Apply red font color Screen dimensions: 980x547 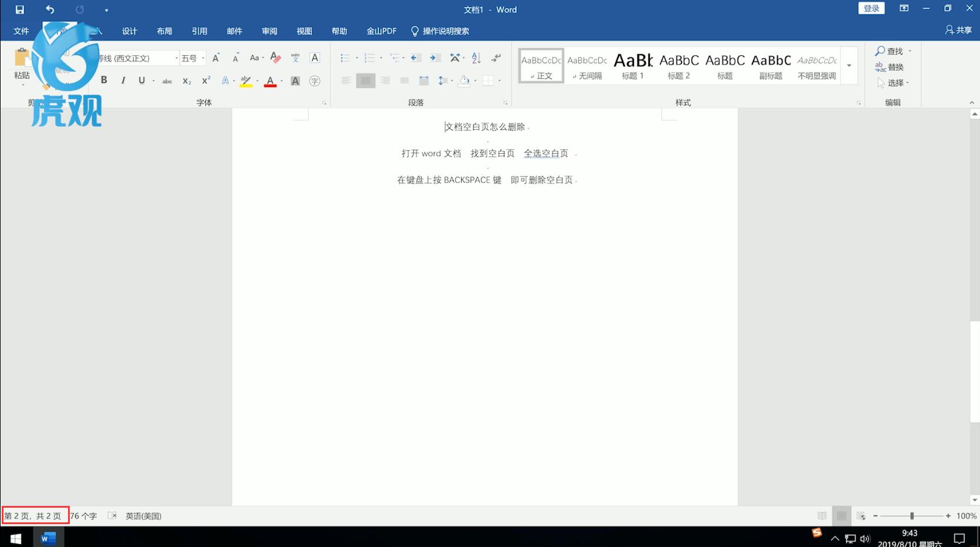pos(270,81)
